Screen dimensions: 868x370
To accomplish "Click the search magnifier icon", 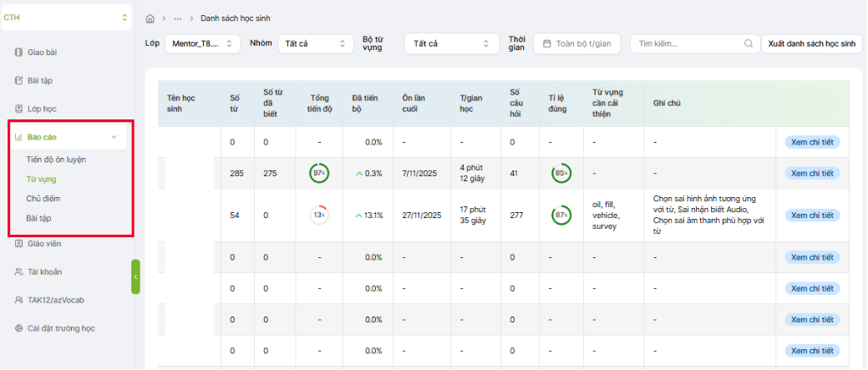I will pos(748,43).
